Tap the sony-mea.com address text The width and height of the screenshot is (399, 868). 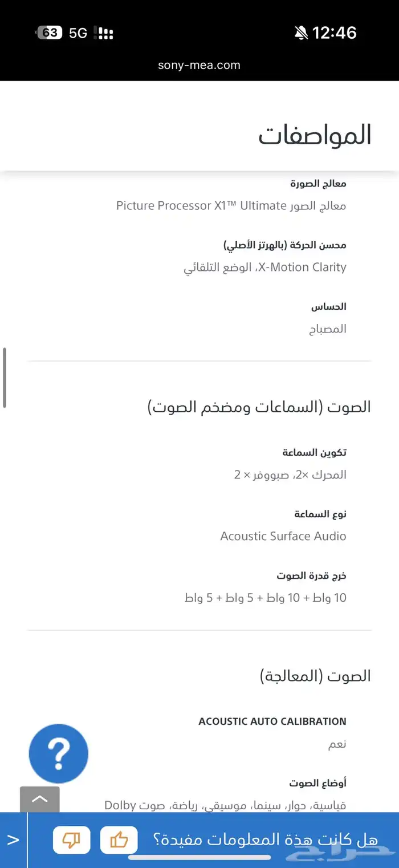point(199,65)
